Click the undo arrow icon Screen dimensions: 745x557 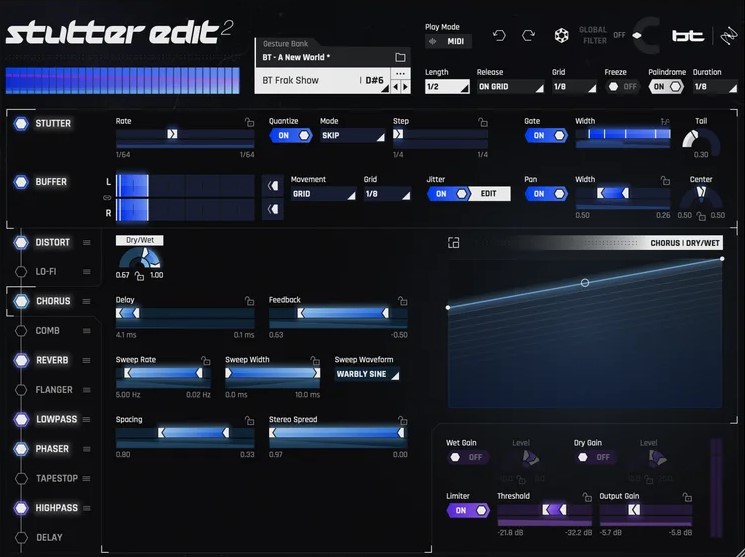[499, 36]
